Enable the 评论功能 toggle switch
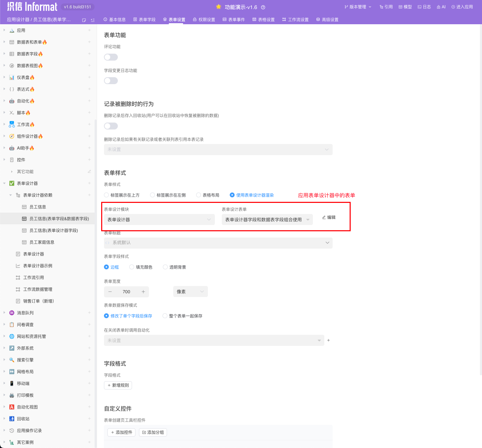 tap(111, 57)
